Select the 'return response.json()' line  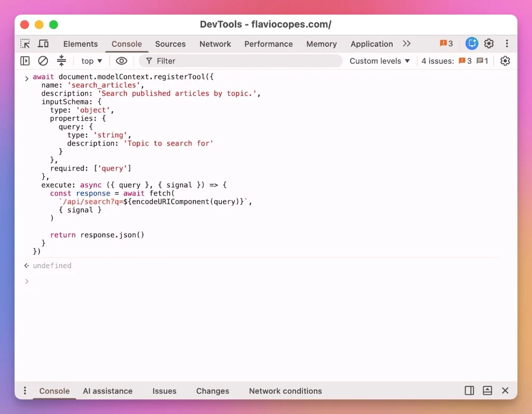click(97, 235)
